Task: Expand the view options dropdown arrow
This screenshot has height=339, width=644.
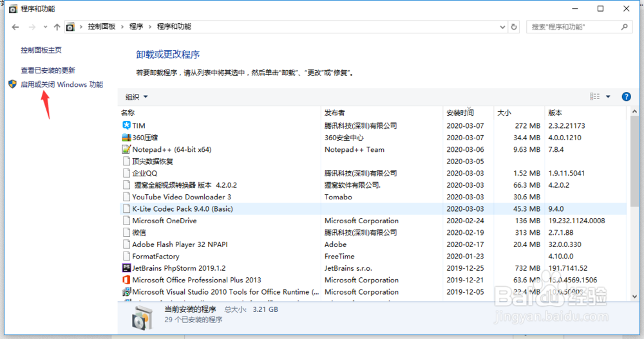Action: (609, 97)
